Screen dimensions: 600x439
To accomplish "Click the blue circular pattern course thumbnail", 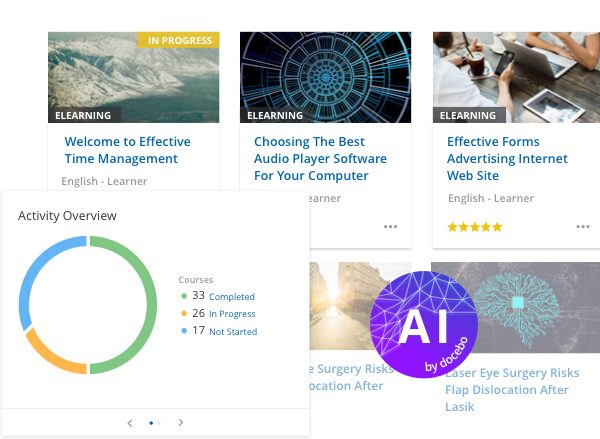I will [326, 77].
